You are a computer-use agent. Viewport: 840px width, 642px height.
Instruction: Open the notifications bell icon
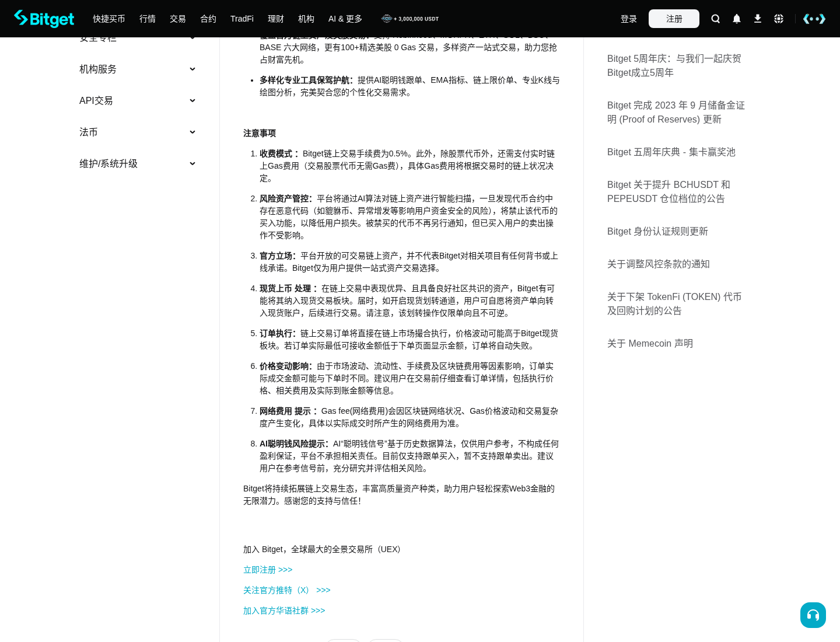click(737, 19)
